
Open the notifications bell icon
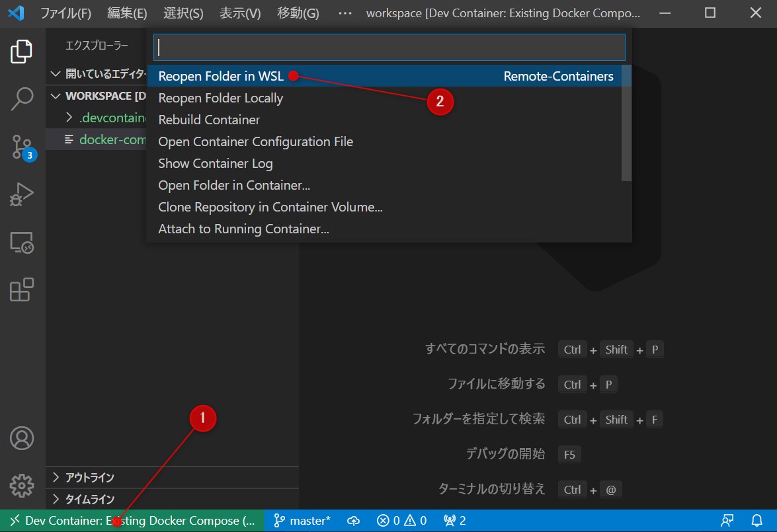tap(757, 521)
